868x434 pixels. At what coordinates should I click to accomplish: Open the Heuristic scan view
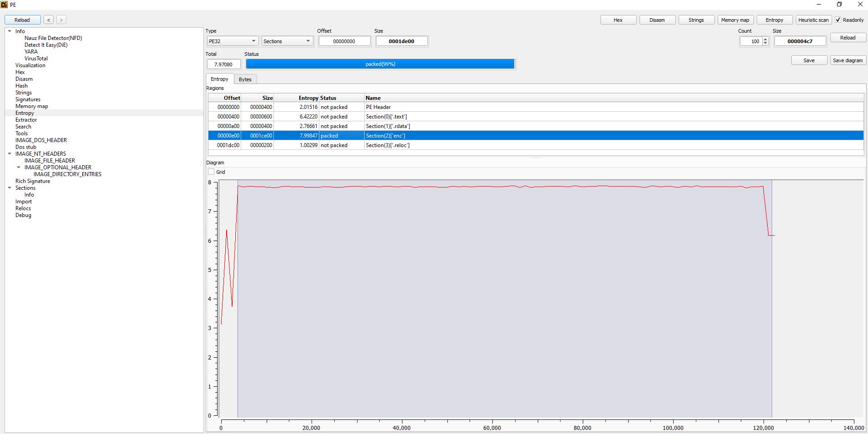[813, 20]
